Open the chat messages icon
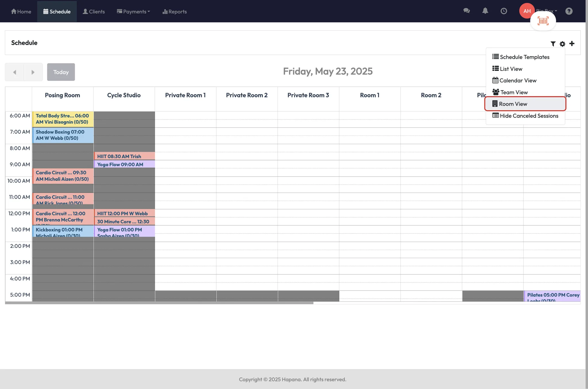Viewport: 588px width, 389px height. [467, 11]
